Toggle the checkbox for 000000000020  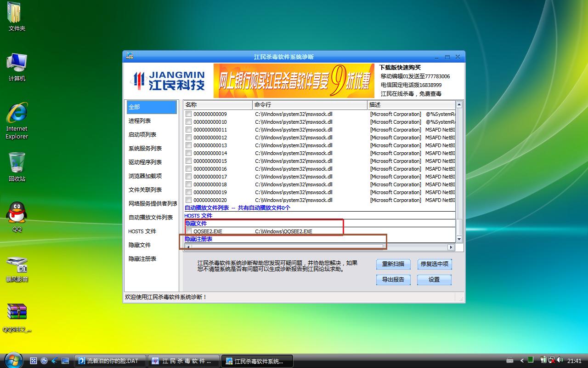(189, 200)
